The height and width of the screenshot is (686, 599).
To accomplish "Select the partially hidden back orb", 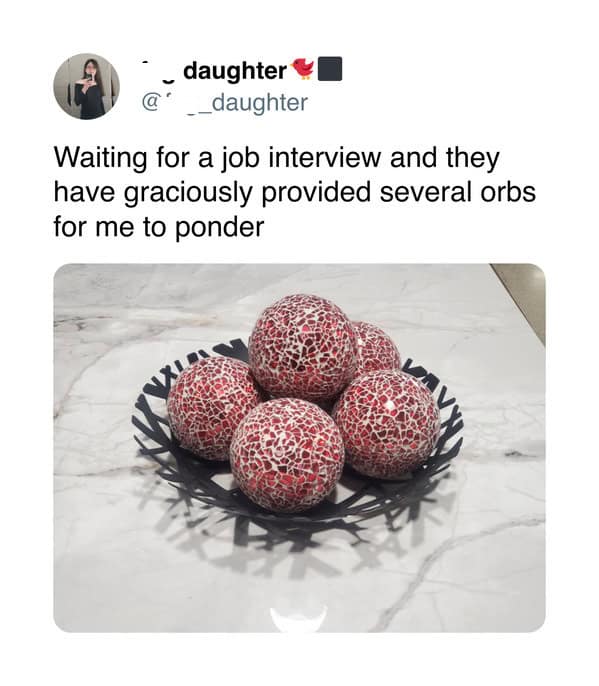I will tap(377, 348).
